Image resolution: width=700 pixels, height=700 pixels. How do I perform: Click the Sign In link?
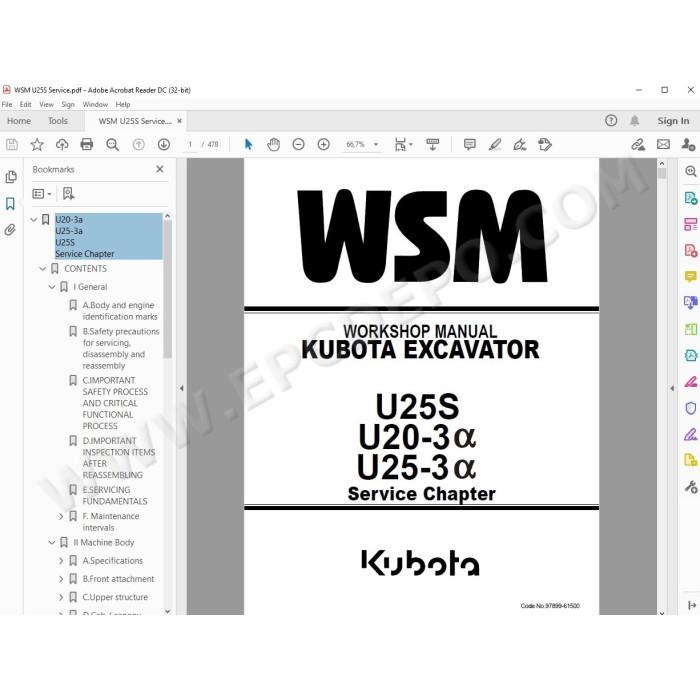pos(673,121)
